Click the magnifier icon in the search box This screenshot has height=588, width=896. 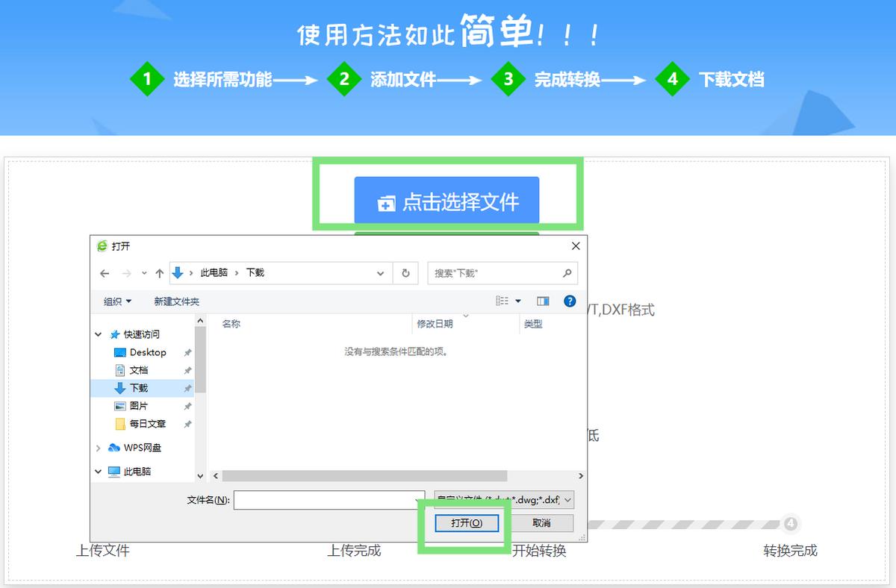pyautogui.click(x=567, y=273)
